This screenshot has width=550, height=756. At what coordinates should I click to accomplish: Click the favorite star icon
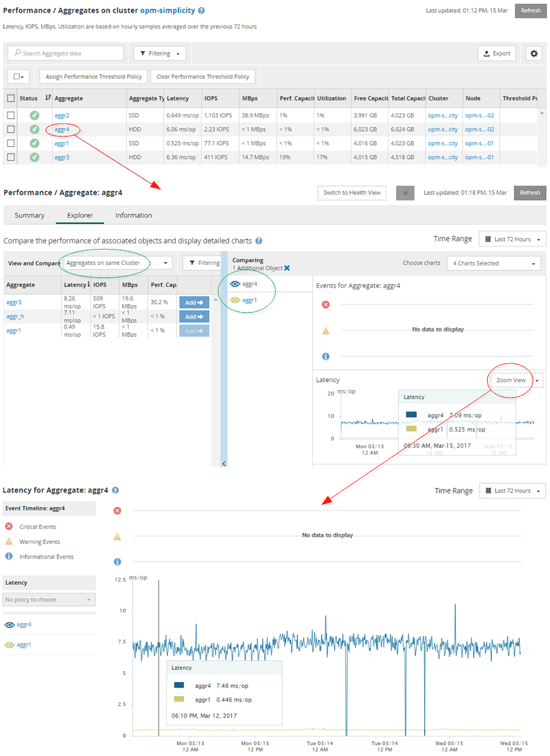[405, 193]
